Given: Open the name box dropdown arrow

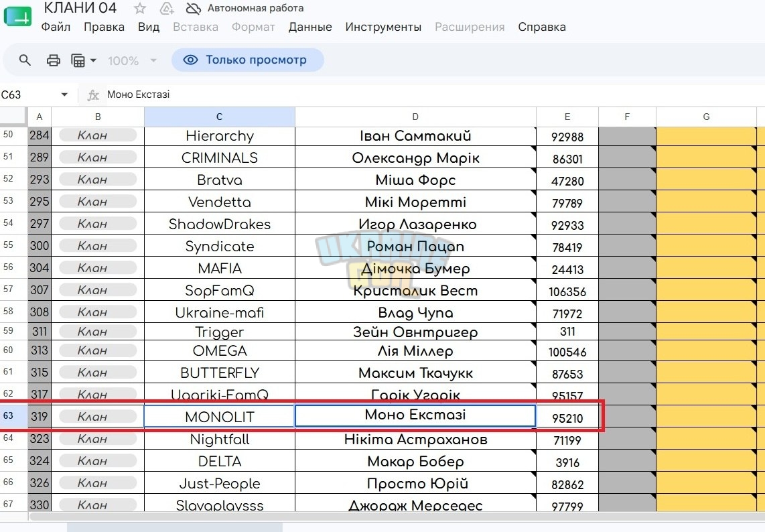Looking at the screenshot, I should coord(64,94).
